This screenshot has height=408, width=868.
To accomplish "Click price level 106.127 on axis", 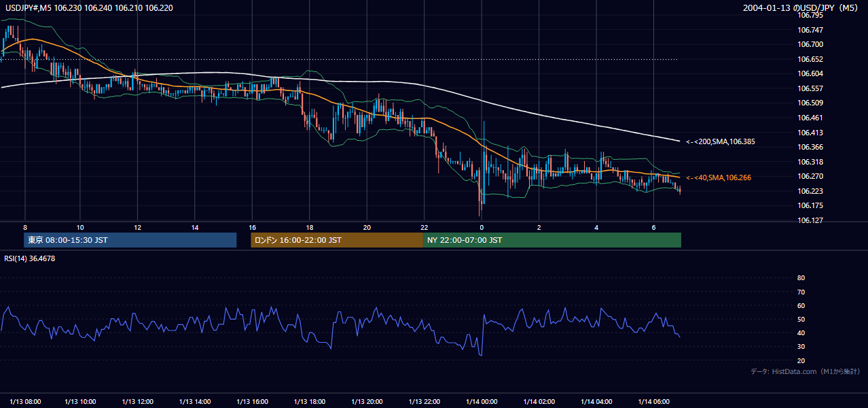I will coord(810,220).
